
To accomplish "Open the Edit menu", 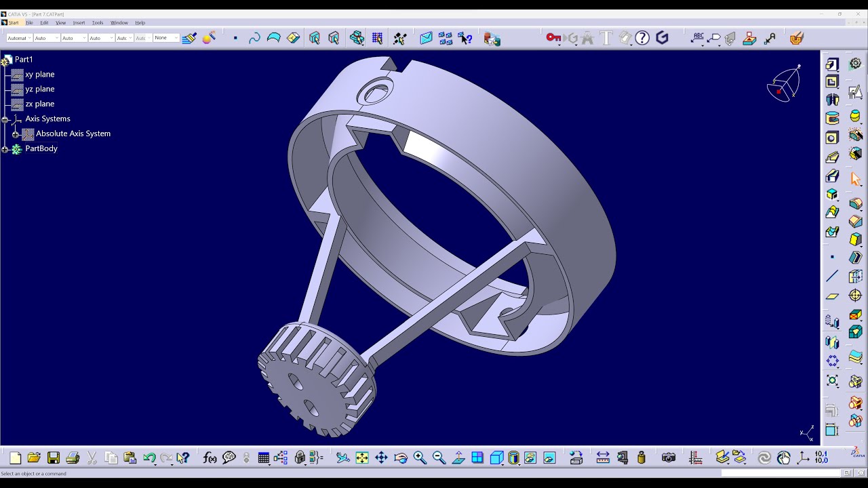I will pyautogui.click(x=44, y=23).
